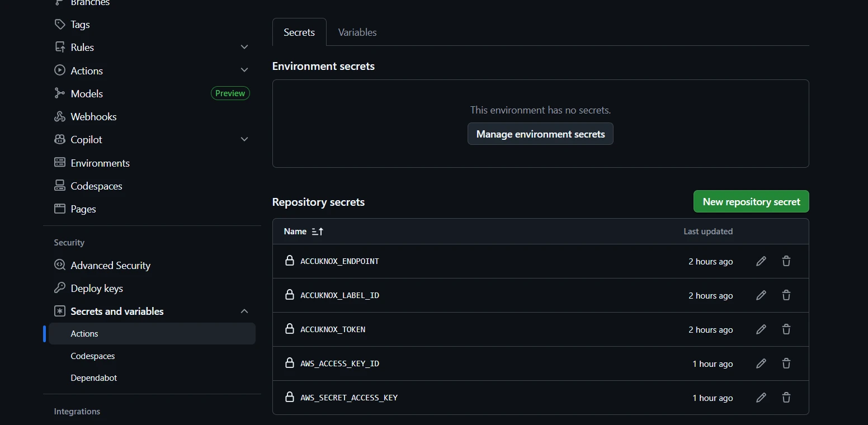
Task: Click the Pages icon in sidebar
Action: point(59,209)
